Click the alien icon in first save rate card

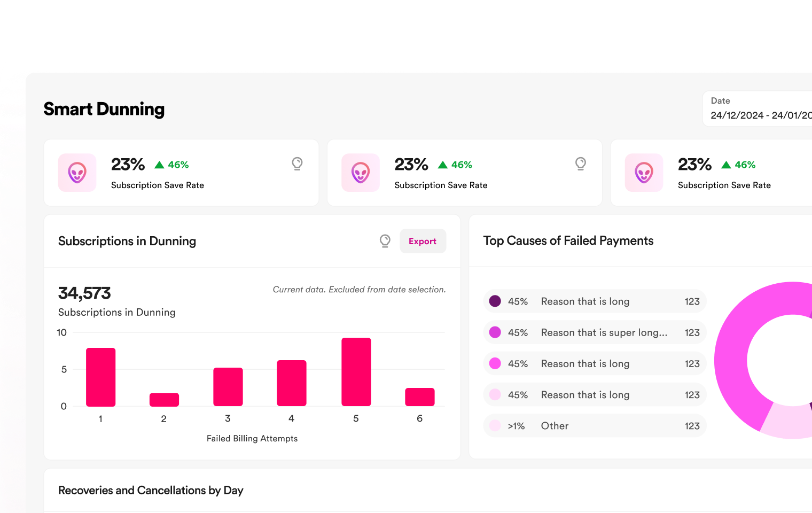[x=77, y=173]
